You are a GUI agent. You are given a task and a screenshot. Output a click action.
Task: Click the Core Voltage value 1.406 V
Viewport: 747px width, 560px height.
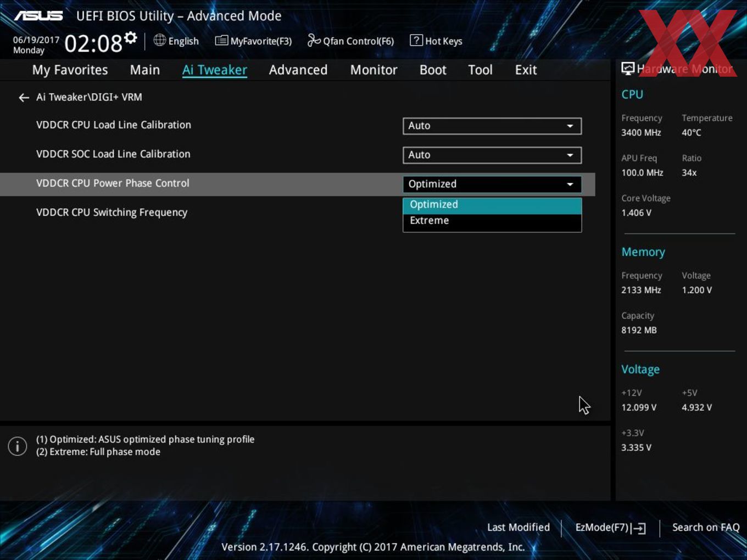point(636,212)
